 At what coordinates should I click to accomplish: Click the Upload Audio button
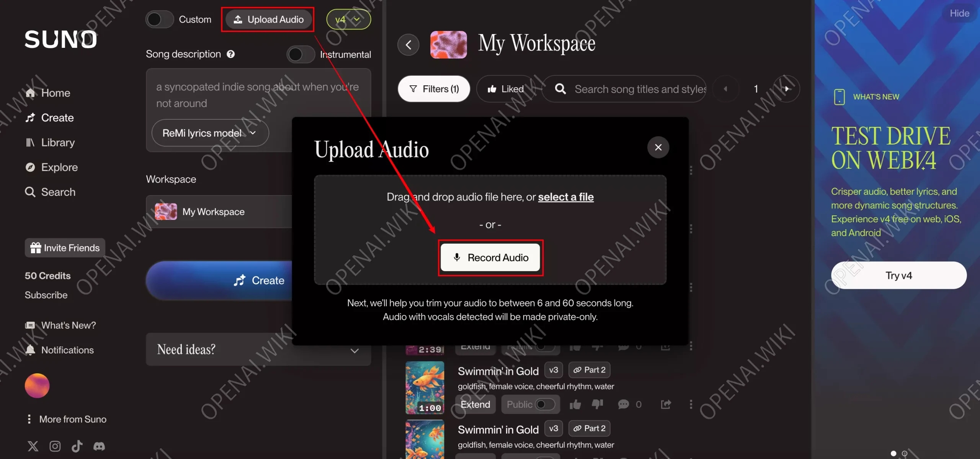[268, 19]
